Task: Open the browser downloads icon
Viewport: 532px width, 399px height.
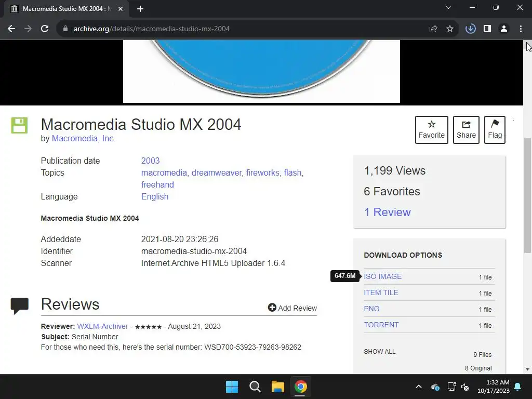Action: coord(471,29)
